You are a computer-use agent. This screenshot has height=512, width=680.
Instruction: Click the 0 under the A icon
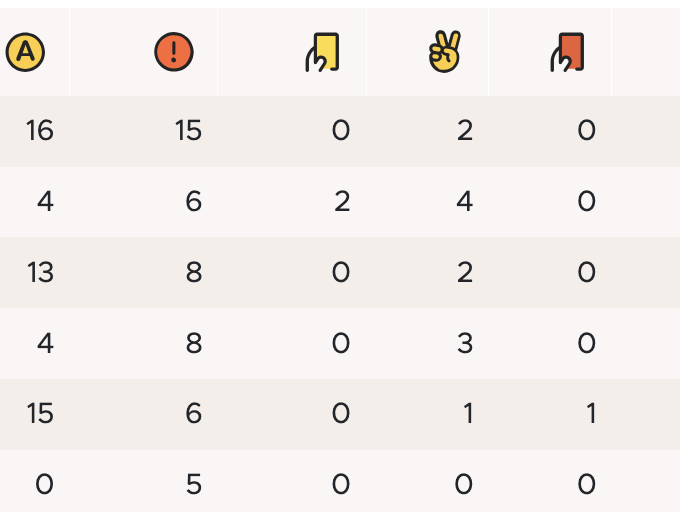(44, 485)
